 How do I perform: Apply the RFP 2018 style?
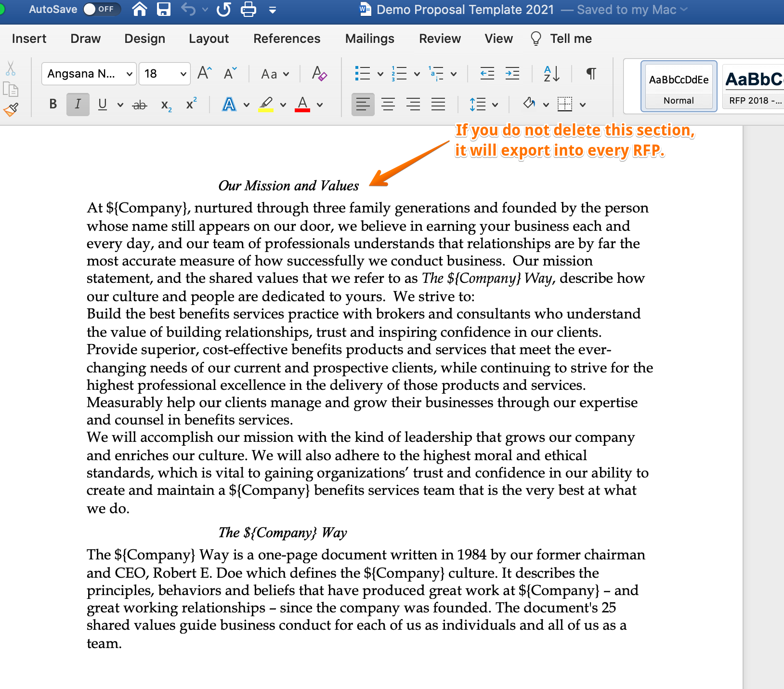753,86
